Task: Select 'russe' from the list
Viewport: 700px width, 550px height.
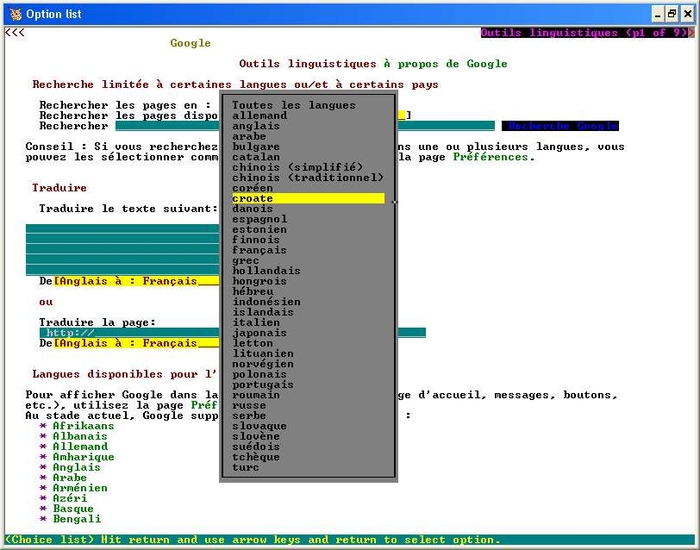Action: click(x=249, y=405)
